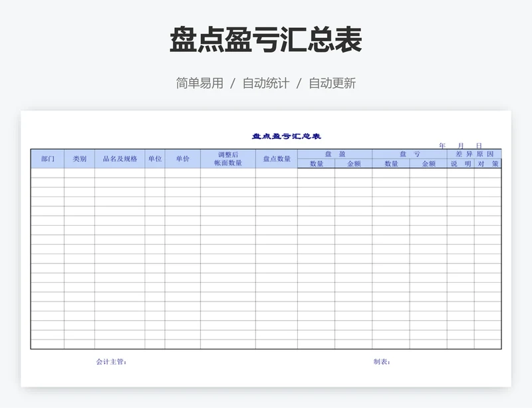Click 数量 sub-header under 盘亏

point(391,164)
